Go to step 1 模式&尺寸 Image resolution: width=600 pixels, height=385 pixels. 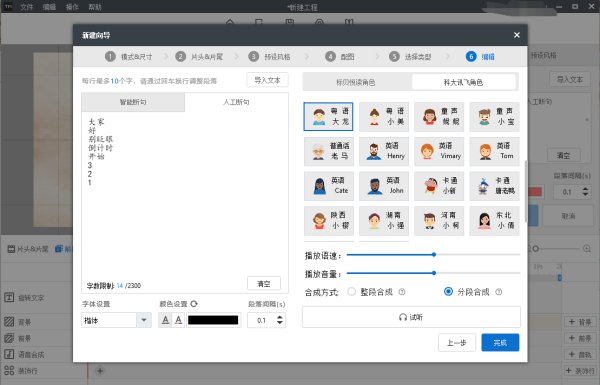pyautogui.click(x=129, y=57)
